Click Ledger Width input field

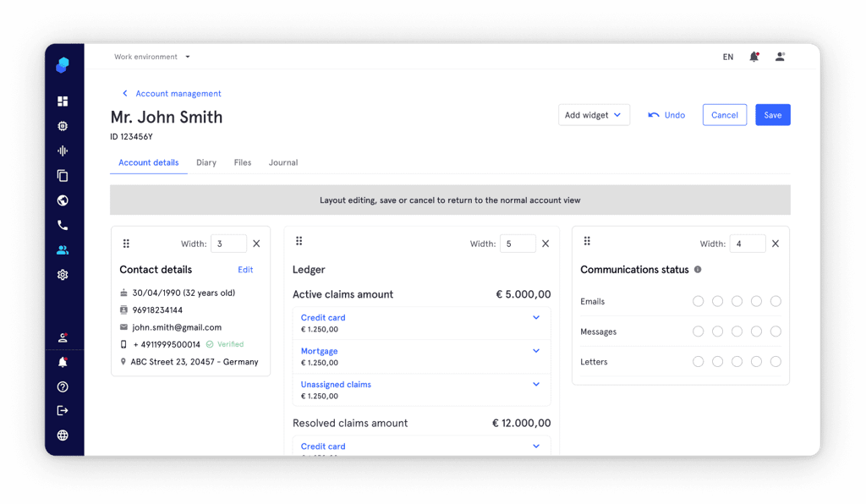(518, 244)
